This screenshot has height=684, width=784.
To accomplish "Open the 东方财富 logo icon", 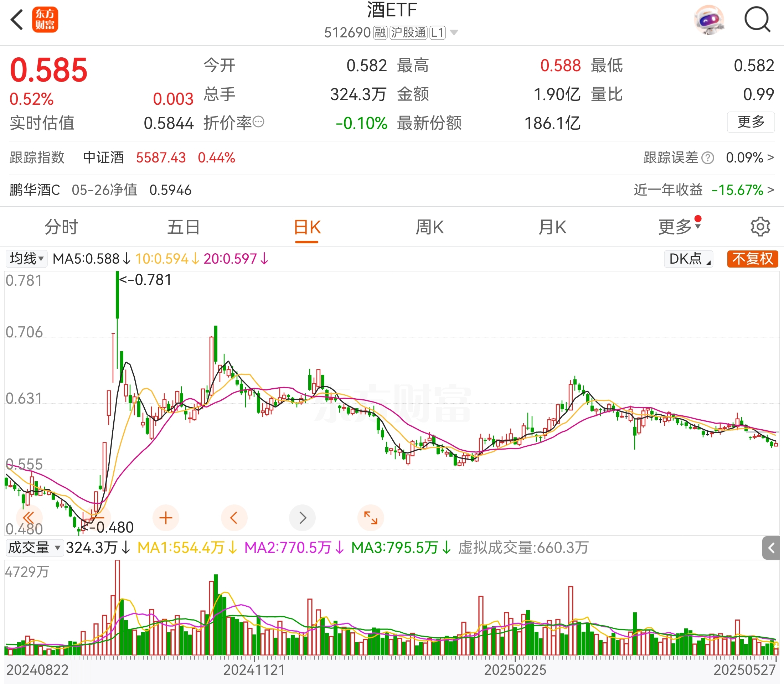I will coord(45,20).
